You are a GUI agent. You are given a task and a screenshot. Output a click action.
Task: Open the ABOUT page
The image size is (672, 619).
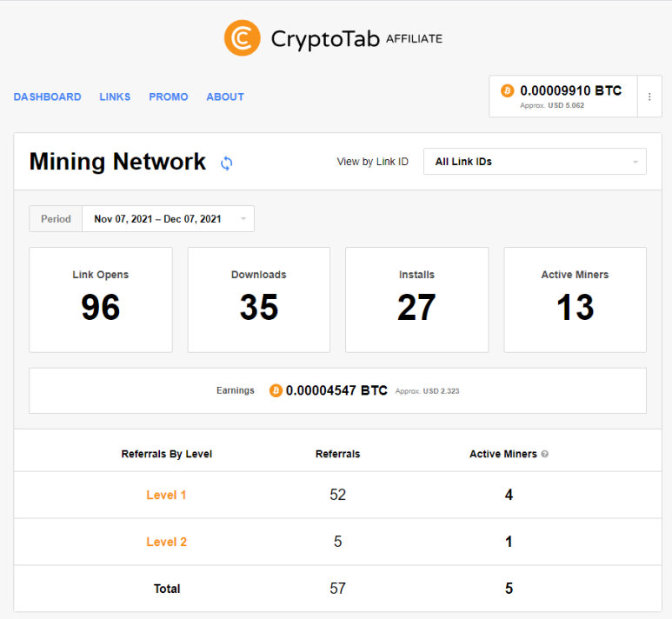click(225, 97)
